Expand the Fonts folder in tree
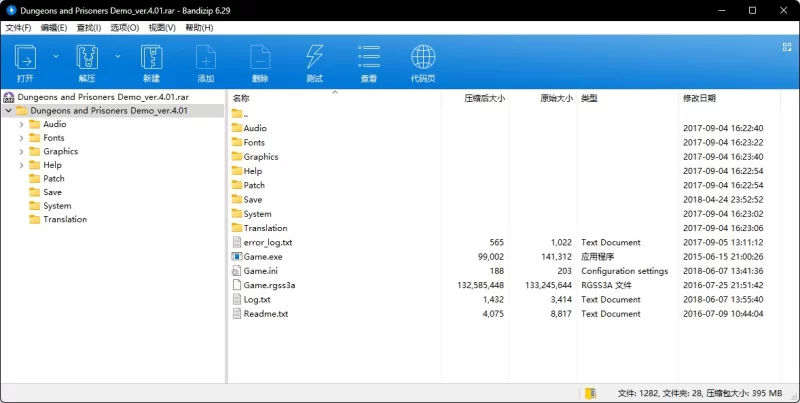800x403 pixels. tap(21, 138)
